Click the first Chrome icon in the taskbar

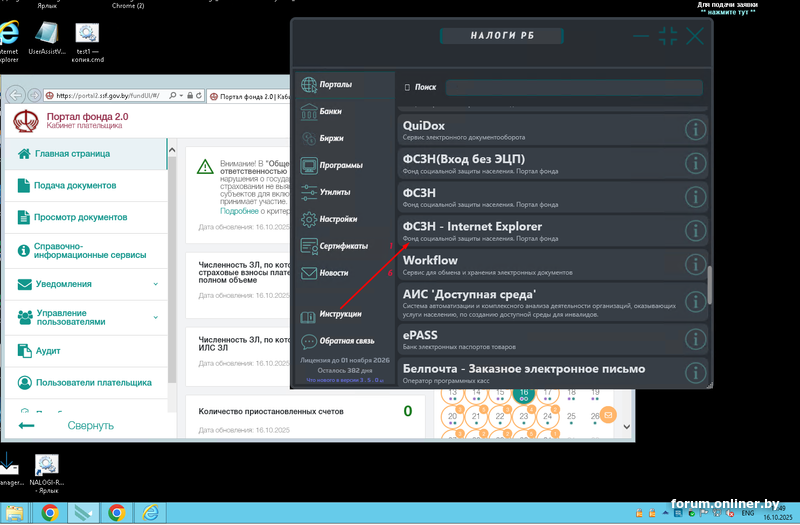click(x=50, y=513)
